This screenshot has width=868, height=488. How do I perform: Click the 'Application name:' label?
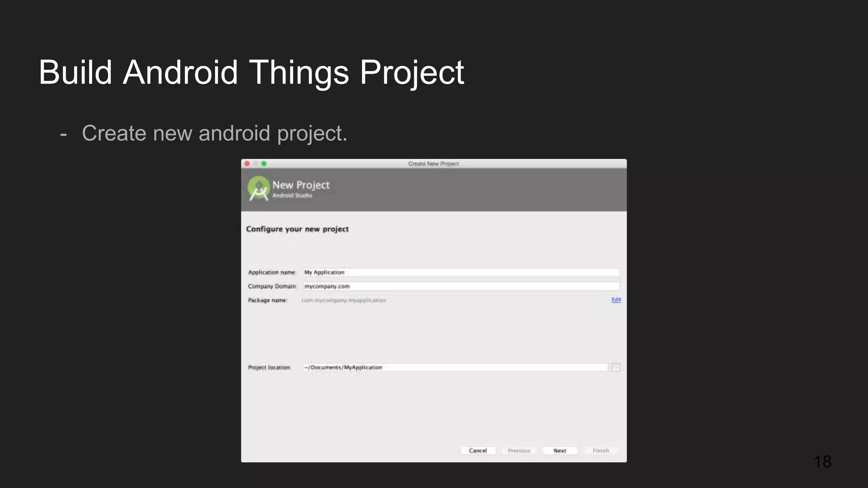(272, 272)
